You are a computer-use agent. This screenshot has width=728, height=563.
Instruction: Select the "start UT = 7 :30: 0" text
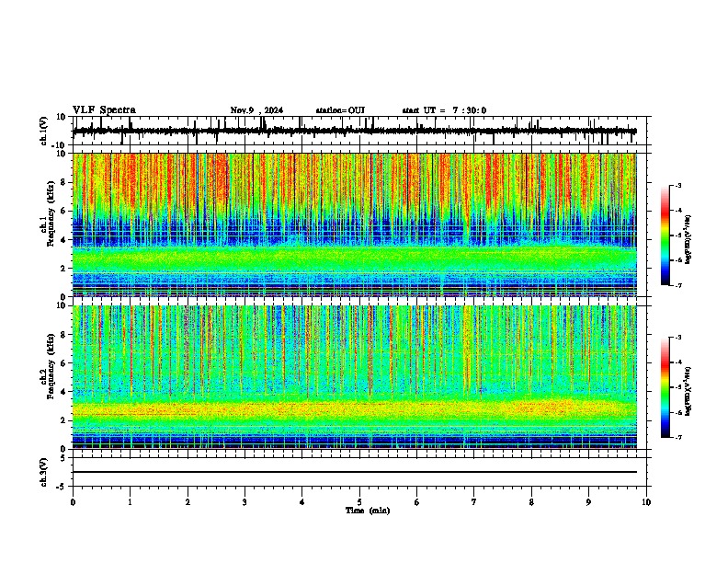tap(444, 110)
